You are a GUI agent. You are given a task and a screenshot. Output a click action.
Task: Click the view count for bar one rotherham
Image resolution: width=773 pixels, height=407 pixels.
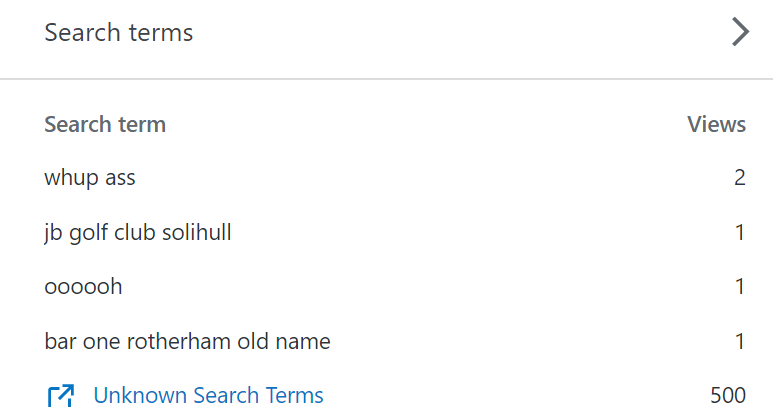740,342
